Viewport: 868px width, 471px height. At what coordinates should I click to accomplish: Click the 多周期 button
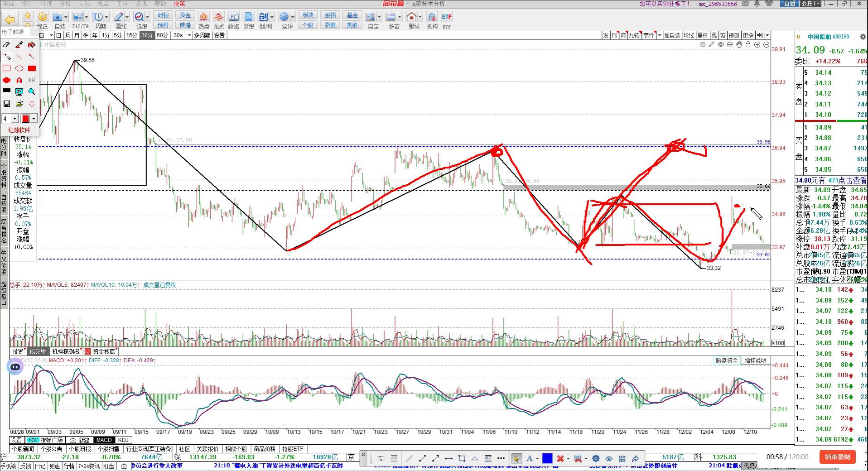(202, 35)
